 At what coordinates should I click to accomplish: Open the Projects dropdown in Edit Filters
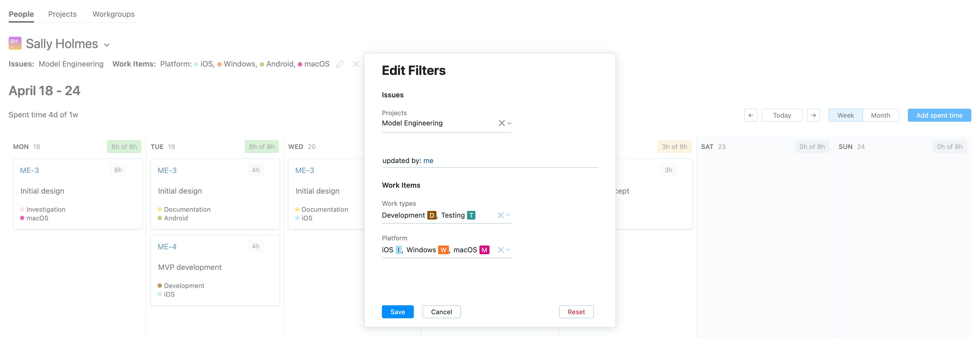509,123
